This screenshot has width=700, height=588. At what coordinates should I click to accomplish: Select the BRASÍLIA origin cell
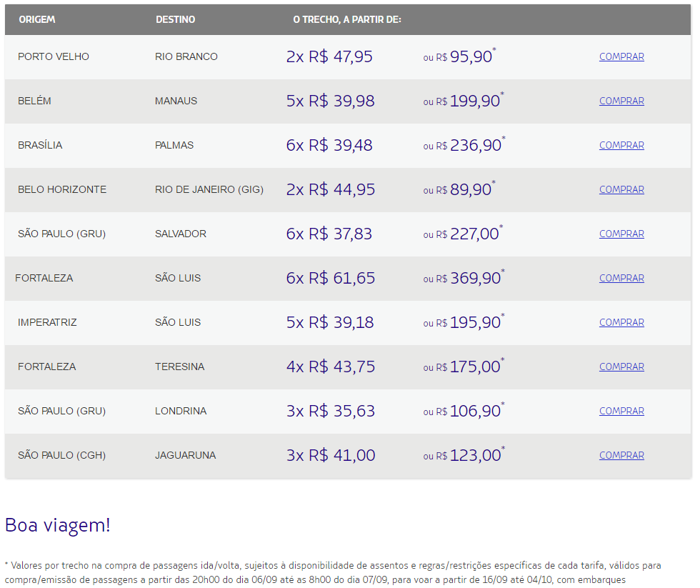(x=40, y=145)
